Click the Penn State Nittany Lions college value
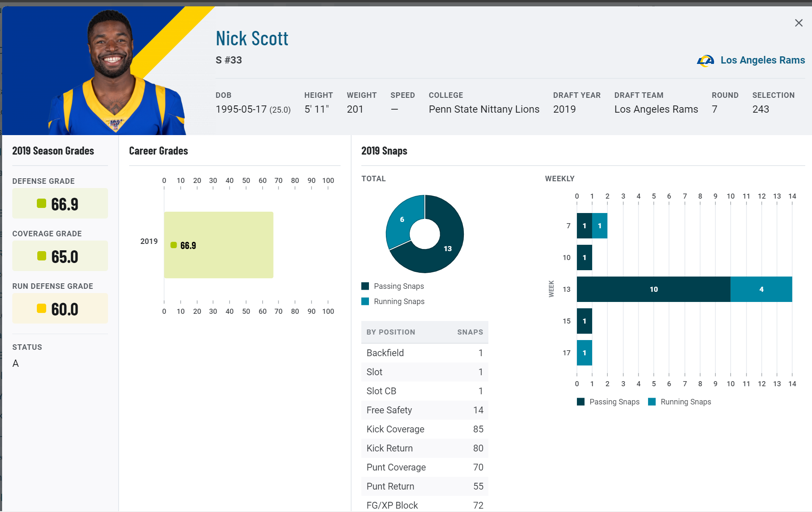This screenshot has width=812, height=512. 484,109
